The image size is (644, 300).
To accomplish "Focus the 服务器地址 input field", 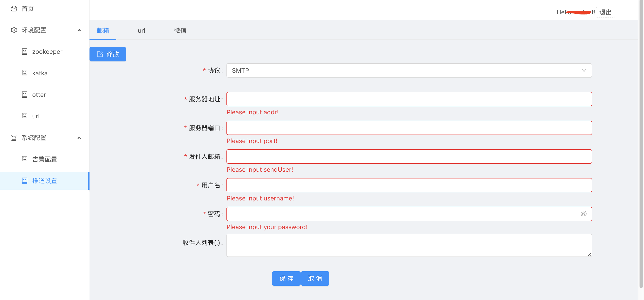I will pos(409,99).
